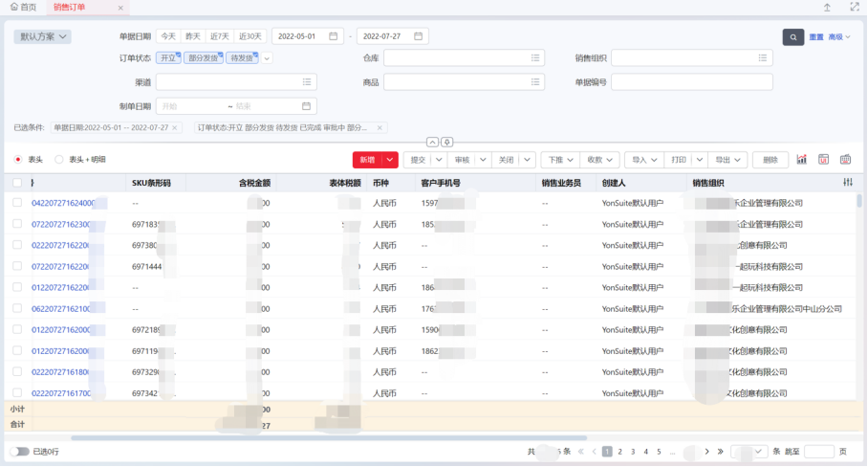The image size is (868, 467).
Task: Open the 默认方案 scheme dropdown
Action: (43, 36)
